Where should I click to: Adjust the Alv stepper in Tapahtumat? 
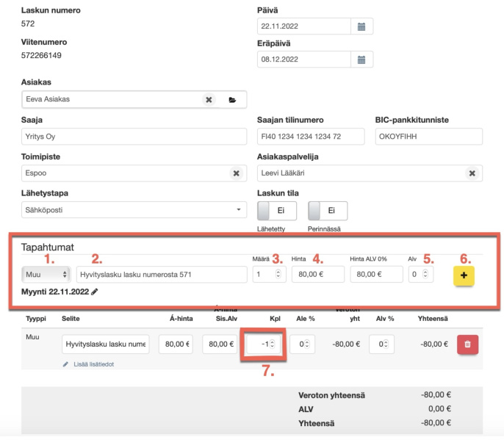(x=425, y=274)
